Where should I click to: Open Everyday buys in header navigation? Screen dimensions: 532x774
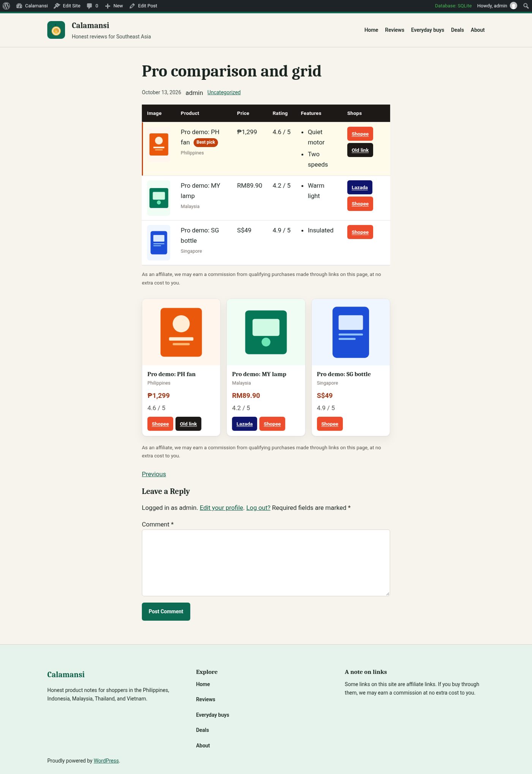427,30
